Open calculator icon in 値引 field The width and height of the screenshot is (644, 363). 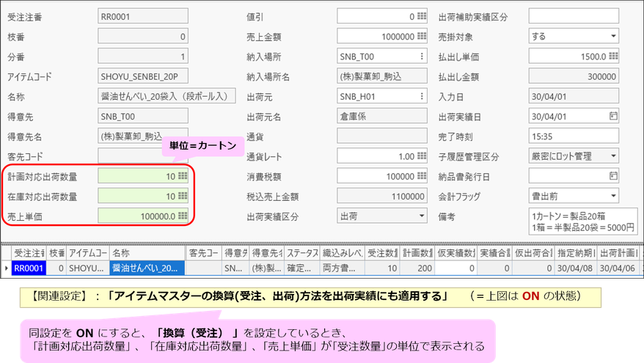(422, 16)
